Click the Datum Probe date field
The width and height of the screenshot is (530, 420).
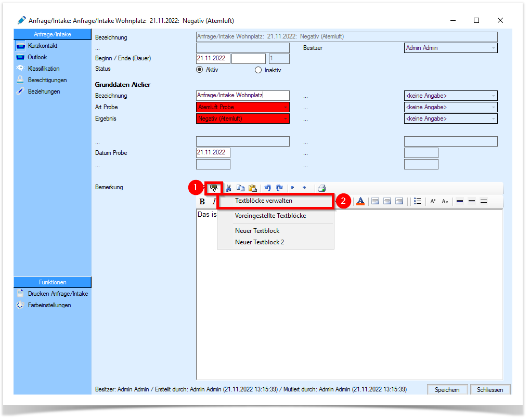pyautogui.click(x=213, y=153)
